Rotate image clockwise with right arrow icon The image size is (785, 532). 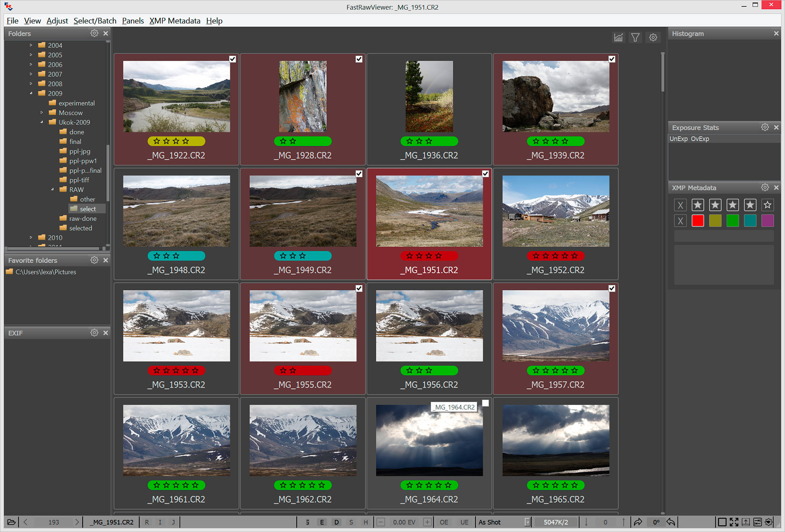pyautogui.click(x=638, y=522)
